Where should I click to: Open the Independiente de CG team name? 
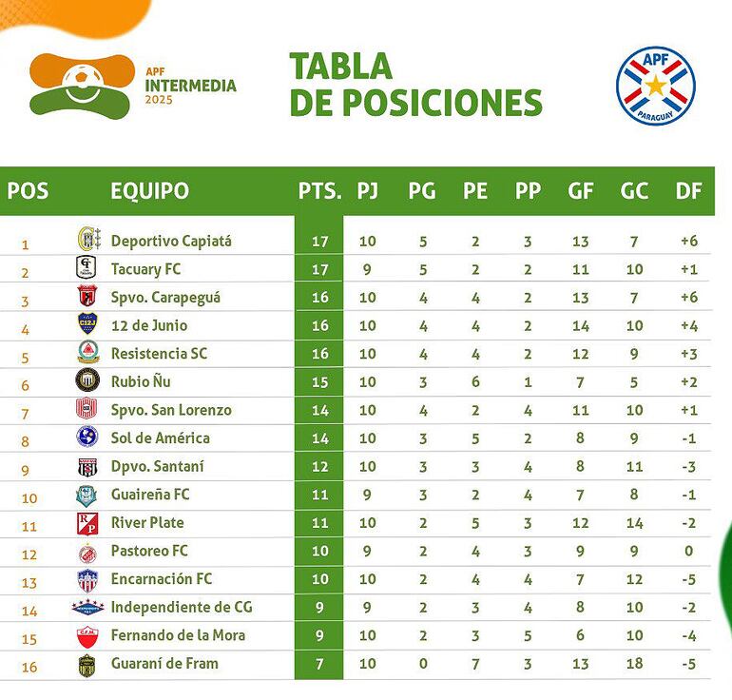[182, 607]
